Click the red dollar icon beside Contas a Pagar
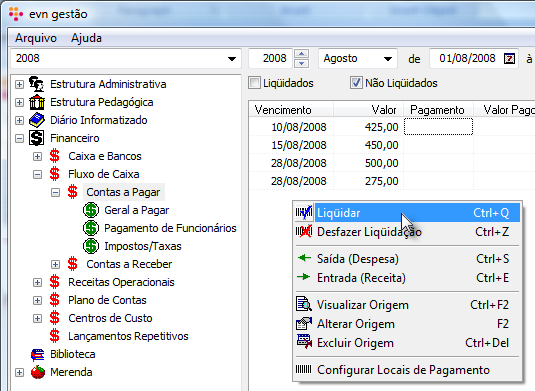 73,192
